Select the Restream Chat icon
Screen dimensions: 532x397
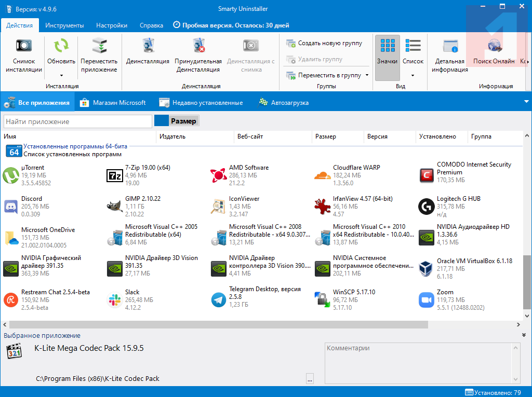point(11,300)
